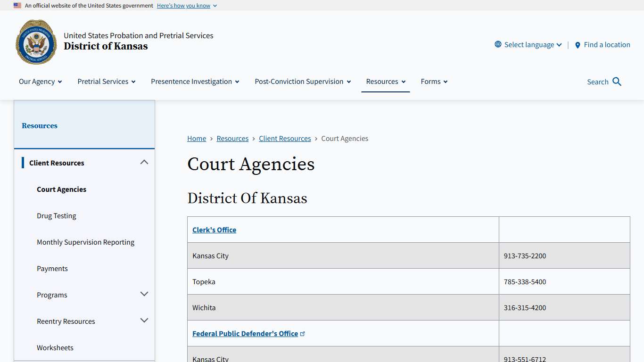Click the U.S. flag icon in banner
Viewport: 644px width, 362px height.
tap(17, 5)
